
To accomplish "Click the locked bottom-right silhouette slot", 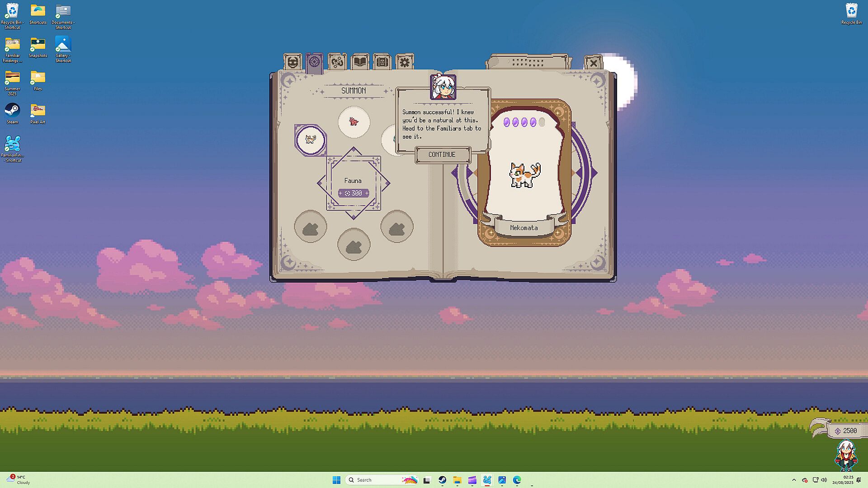I will tap(396, 227).
